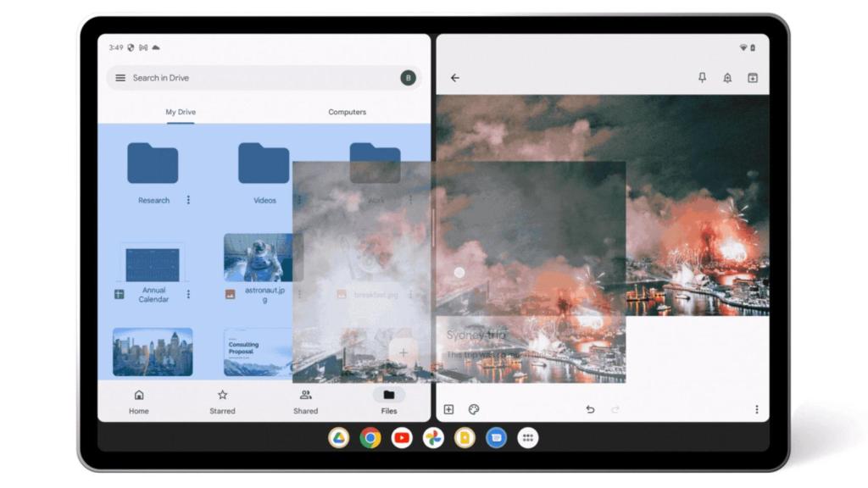Image resolution: width=868 pixels, height=488 pixels.
Task: Select the My Drive tab
Action: pos(181,112)
